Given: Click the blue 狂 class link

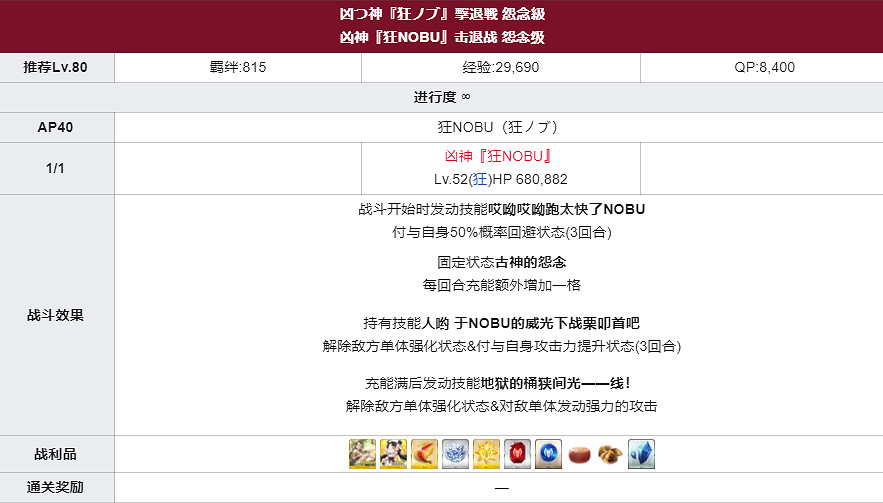Looking at the screenshot, I should (x=480, y=179).
